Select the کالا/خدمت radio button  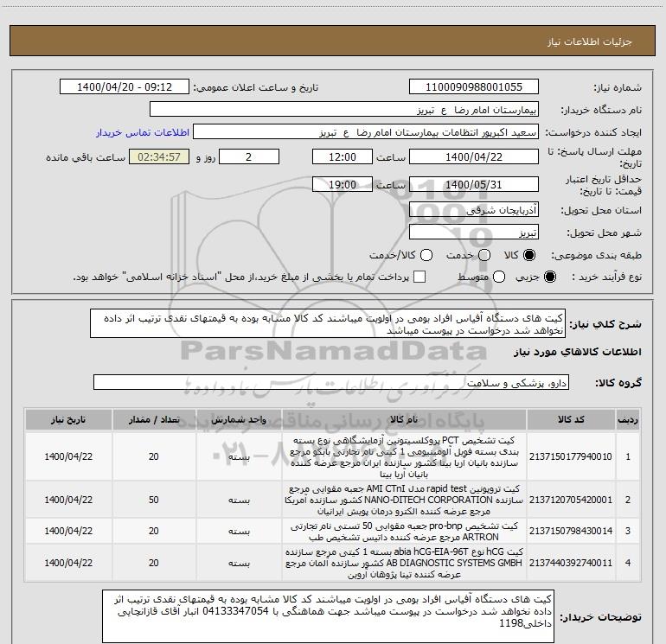tap(426, 255)
